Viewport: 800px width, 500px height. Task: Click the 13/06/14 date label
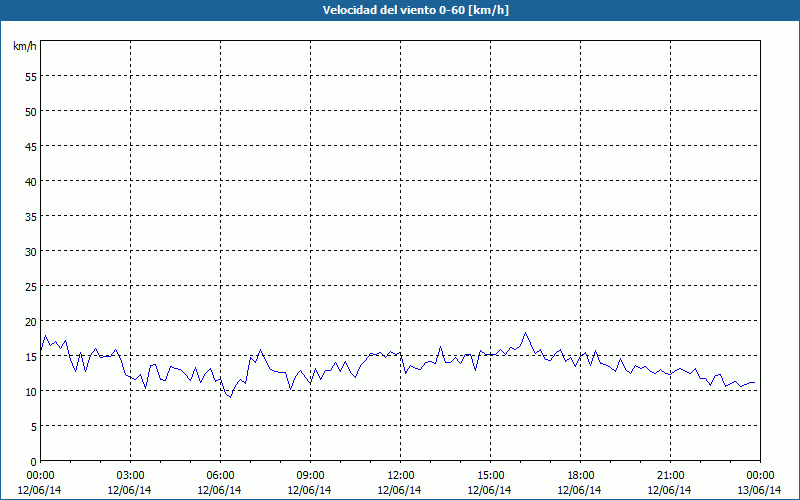(760, 490)
